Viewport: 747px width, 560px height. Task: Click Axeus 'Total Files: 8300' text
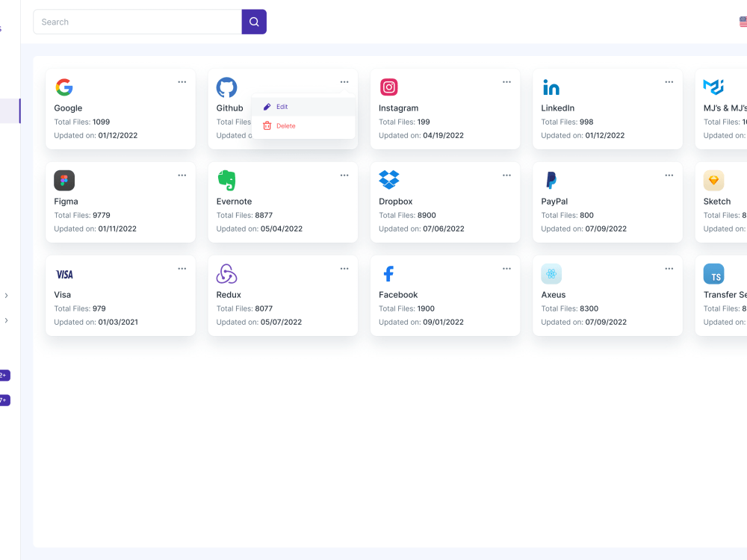(570, 308)
